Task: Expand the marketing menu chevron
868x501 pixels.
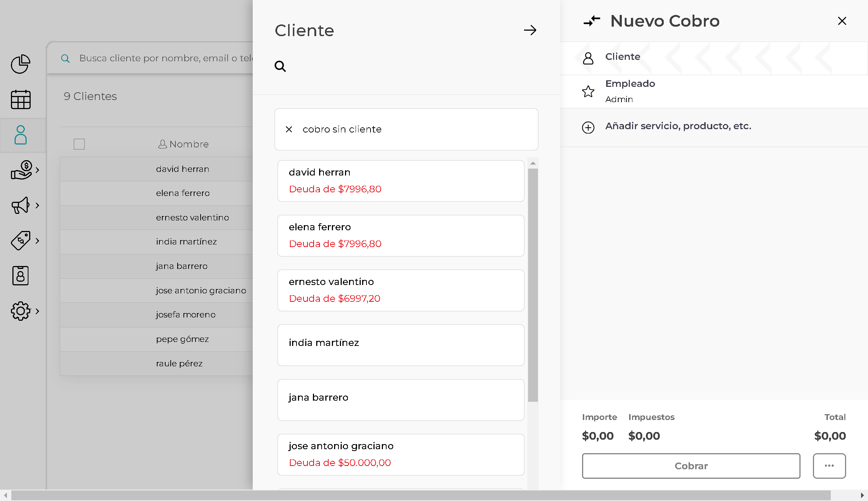Action: click(x=37, y=205)
